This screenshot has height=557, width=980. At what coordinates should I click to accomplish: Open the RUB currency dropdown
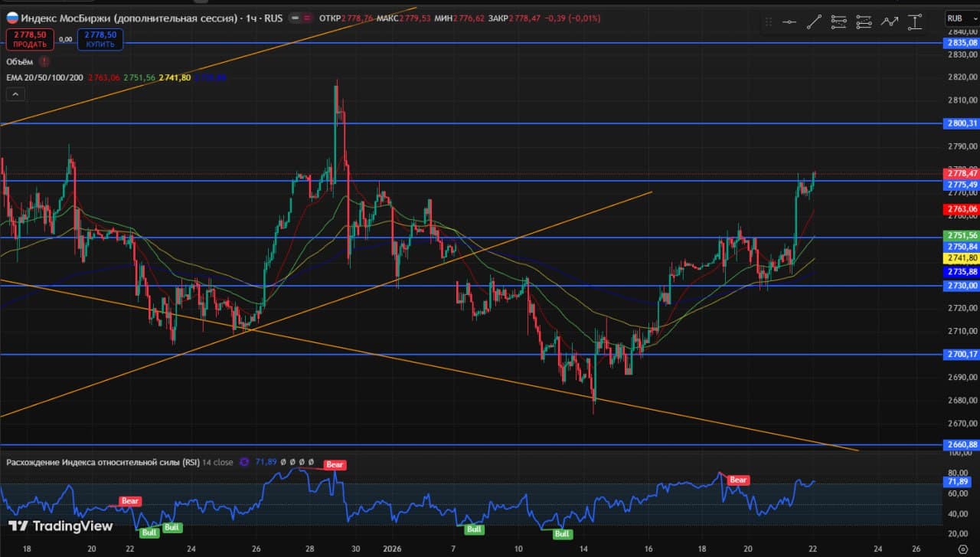tap(959, 18)
